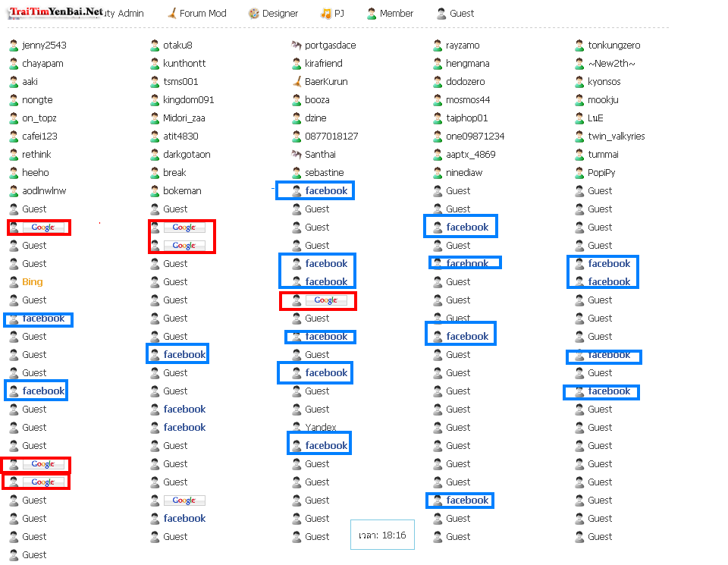Open the ~New2th~ user link

(x=611, y=64)
